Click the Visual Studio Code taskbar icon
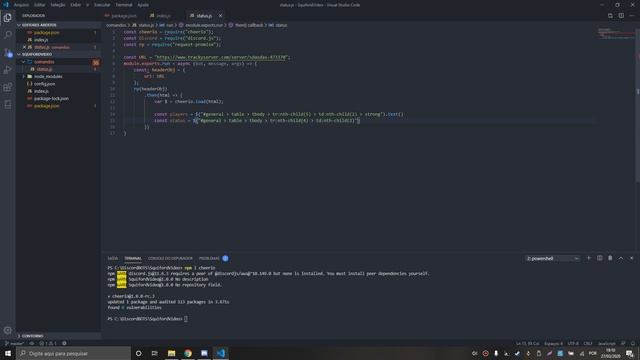640x360 pixels. [x=221, y=353]
